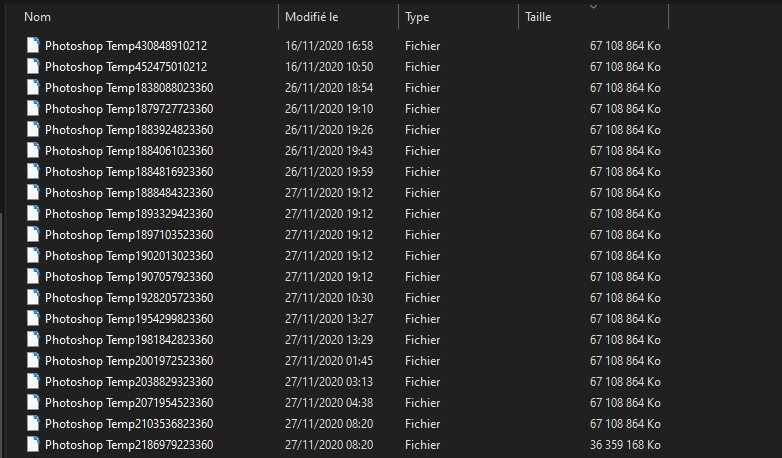Select file name Photoshop Temp1981842823360
This screenshot has height=458, width=782.
click(x=129, y=339)
